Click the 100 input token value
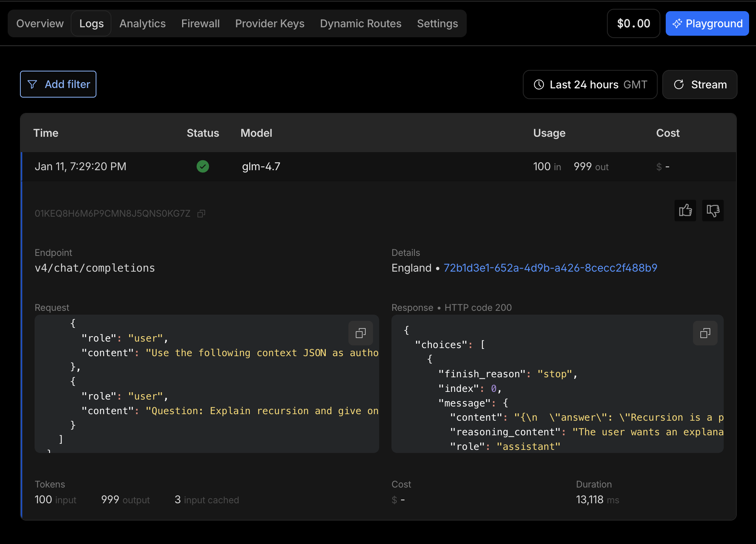 point(55,499)
